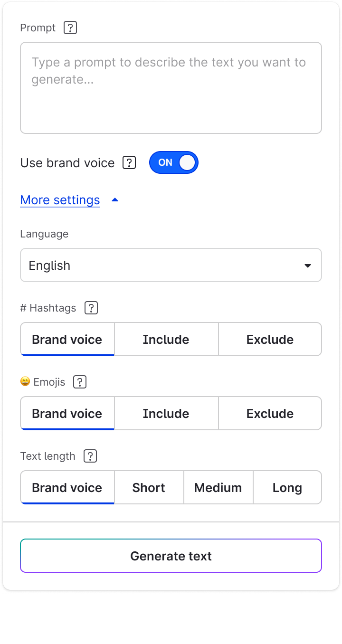This screenshot has height=644, width=342.
Task: Open the Language dropdown showing English
Action: [171, 265]
